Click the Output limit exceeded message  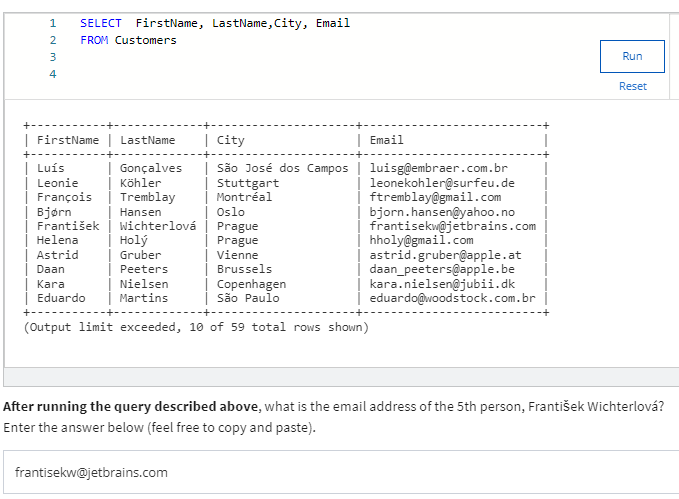(x=195, y=327)
